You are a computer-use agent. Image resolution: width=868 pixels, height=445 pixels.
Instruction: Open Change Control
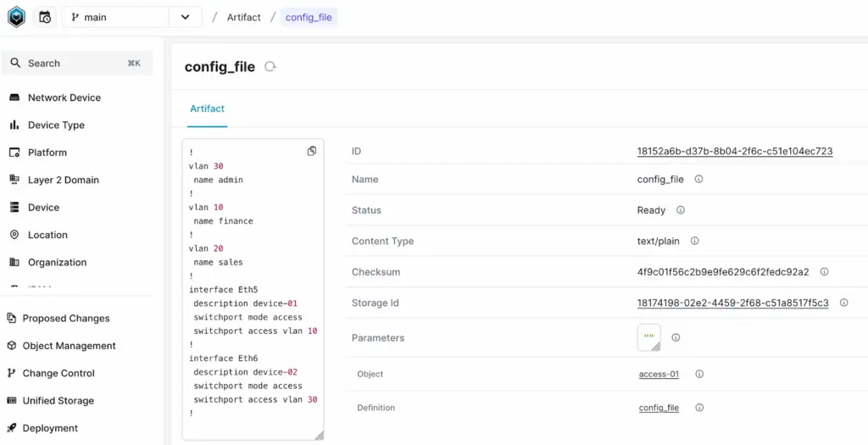point(58,373)
